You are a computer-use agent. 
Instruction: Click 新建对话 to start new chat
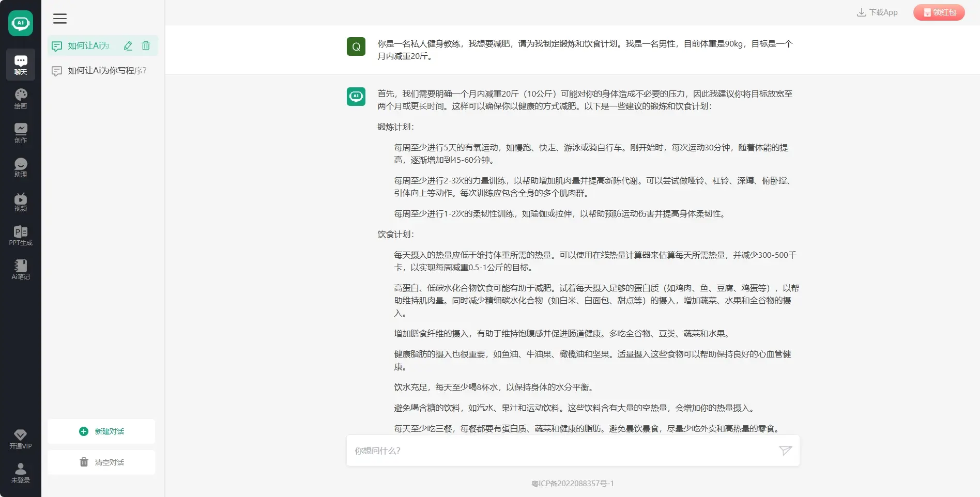101,431
